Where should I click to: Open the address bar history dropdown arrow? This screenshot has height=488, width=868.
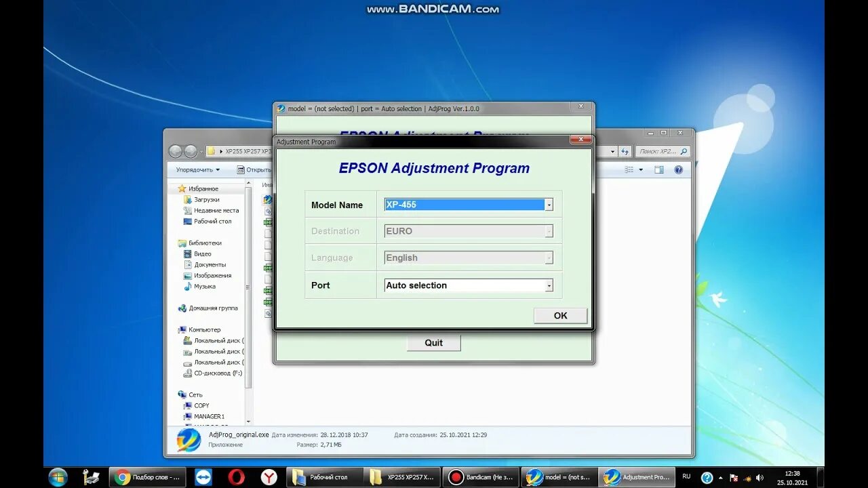click(x=612, y=152)
